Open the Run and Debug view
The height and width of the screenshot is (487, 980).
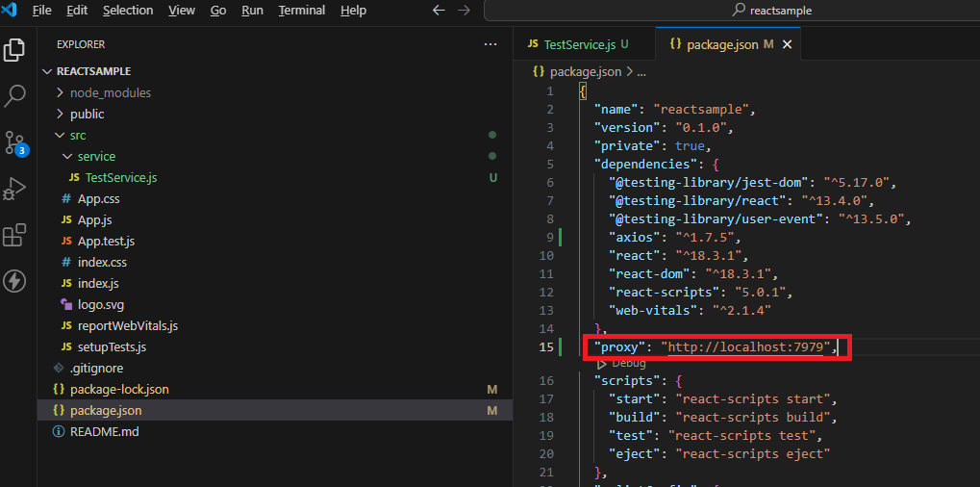(x=15, y=189)
